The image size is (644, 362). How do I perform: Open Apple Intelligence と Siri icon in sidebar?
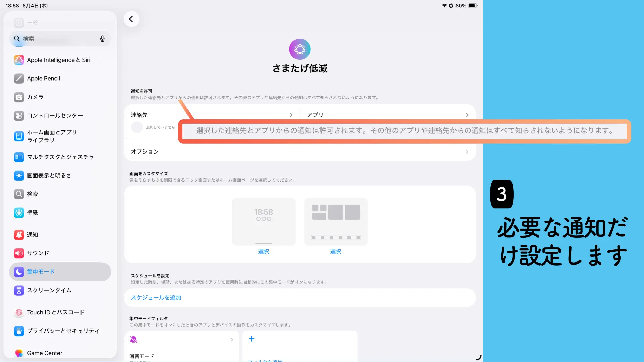click(x=19, y=60)
